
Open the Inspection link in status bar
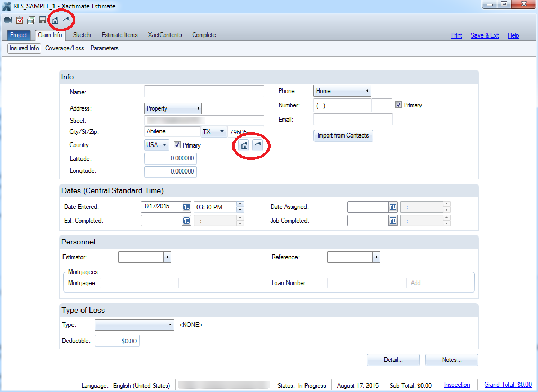[x=457, y=385]
